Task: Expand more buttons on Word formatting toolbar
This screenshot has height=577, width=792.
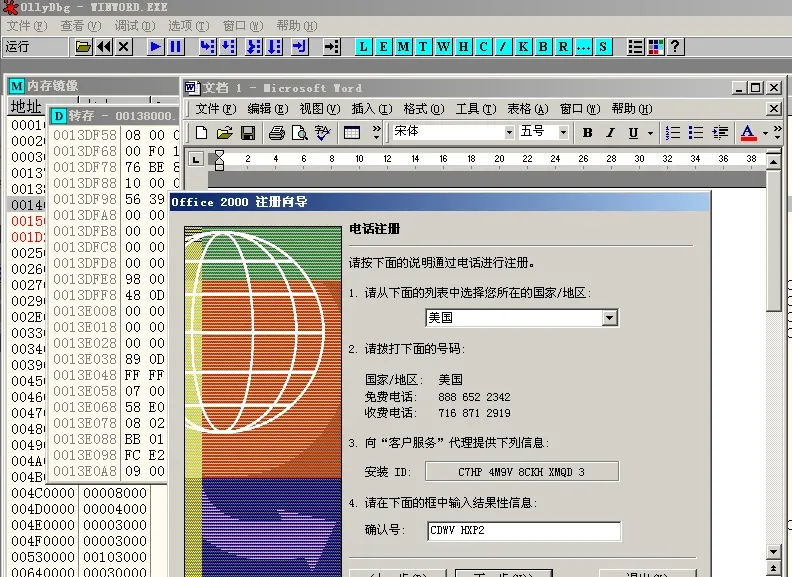Action: 778,133
